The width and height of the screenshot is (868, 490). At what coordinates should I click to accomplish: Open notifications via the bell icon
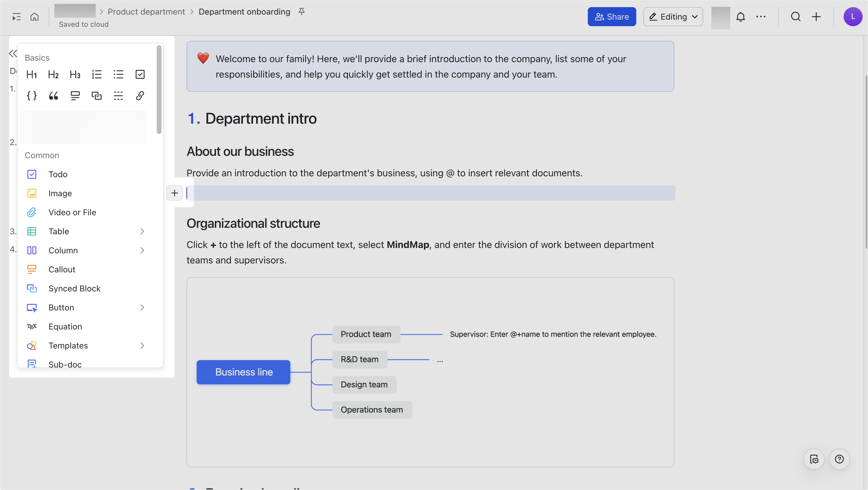(741, 16)
